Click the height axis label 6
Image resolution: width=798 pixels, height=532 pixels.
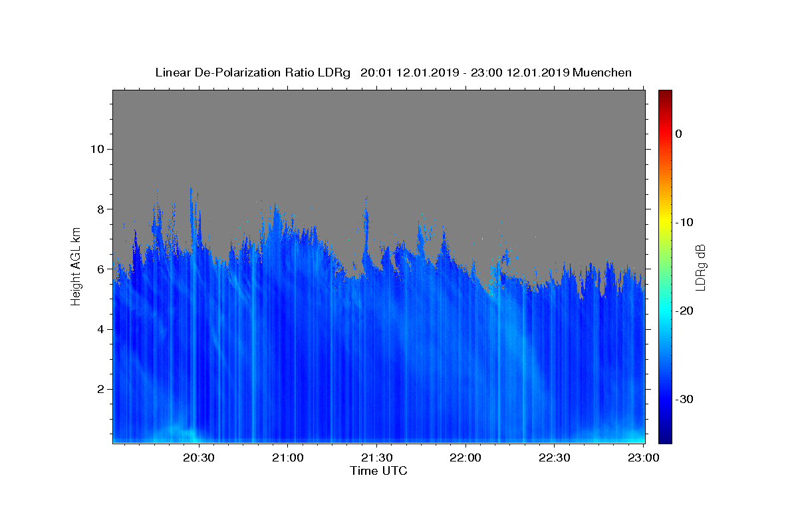click(x=100, y=269)
